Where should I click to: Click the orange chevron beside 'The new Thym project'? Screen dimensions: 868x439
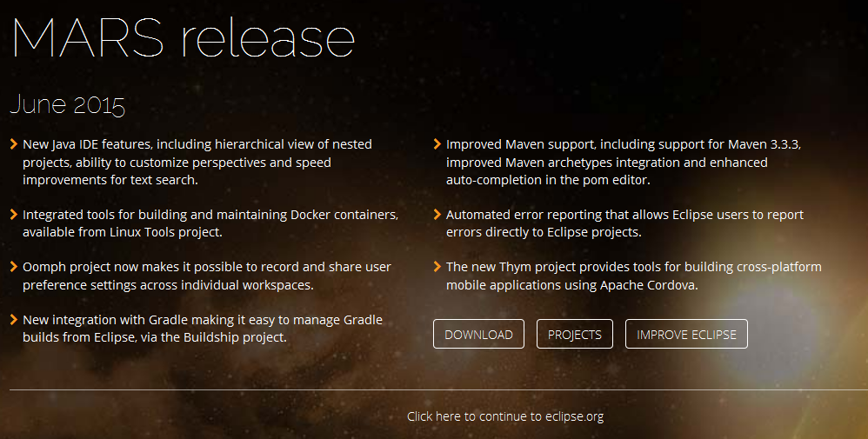[x=437, y=267]
